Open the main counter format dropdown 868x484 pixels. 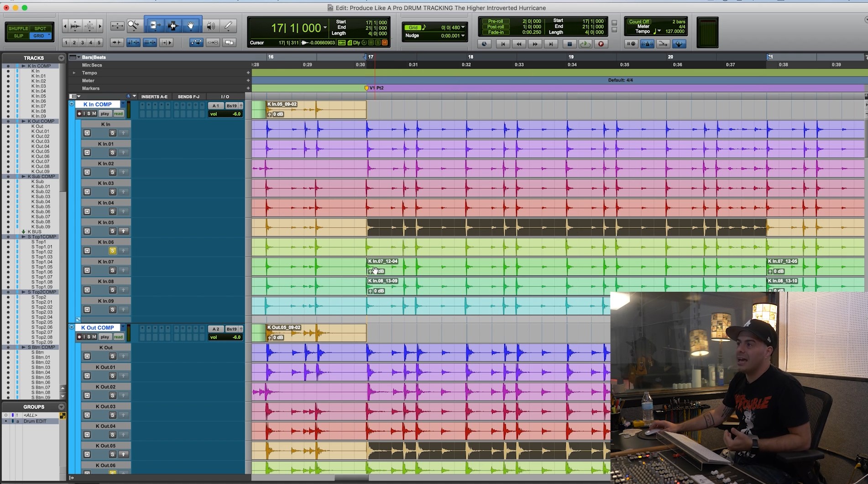[325, 28]
